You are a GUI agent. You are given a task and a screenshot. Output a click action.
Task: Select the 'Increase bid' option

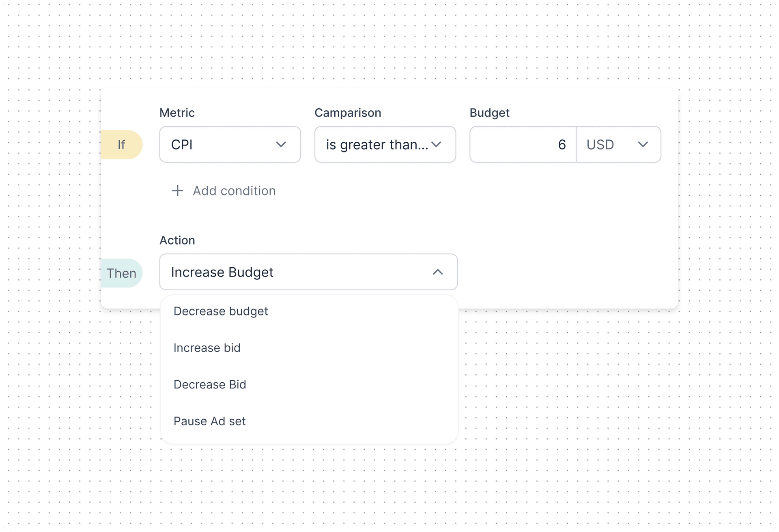tap(207, 348)
